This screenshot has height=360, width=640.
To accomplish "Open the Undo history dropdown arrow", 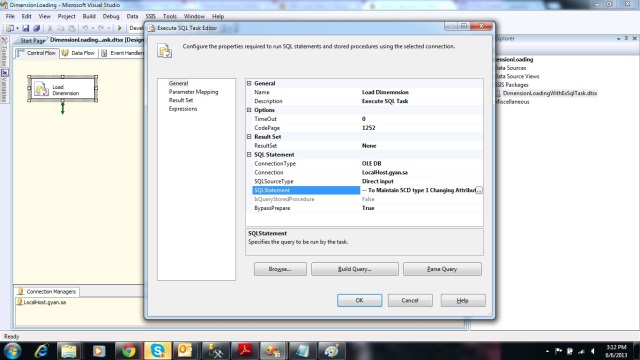I will pos(93,28).
